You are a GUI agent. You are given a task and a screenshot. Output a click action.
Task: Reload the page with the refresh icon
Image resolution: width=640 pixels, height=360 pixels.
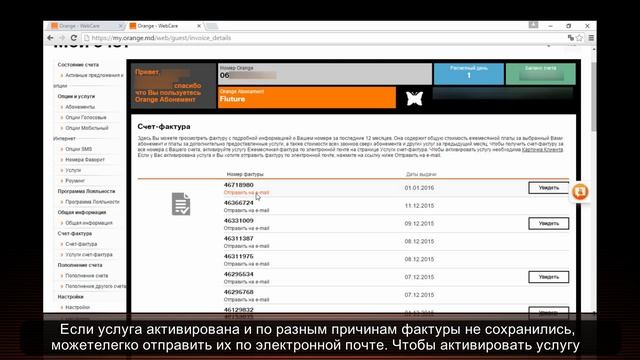[x=73, y=38]
